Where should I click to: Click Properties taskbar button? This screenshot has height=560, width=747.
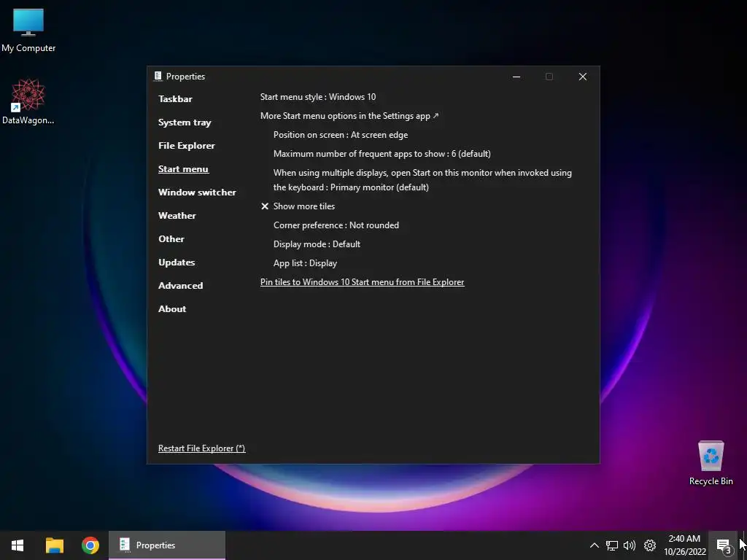pyautogui.click(x=167, y=545)
